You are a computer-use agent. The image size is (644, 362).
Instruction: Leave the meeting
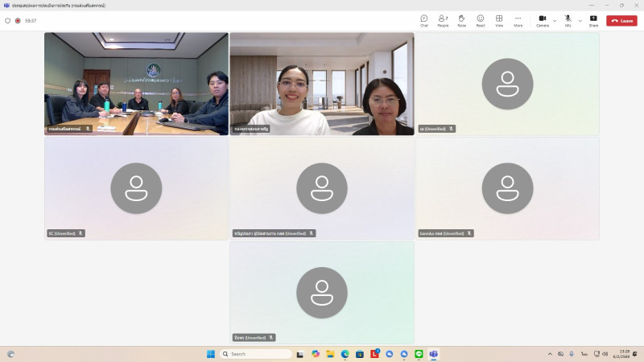click(x=621, y=21)
